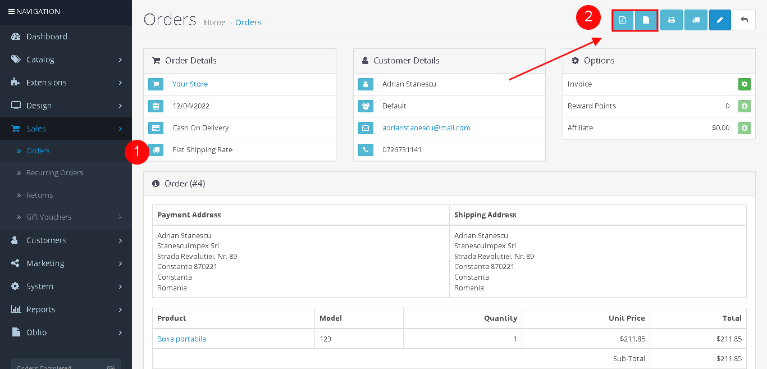
Task: Click the info icon beside Order (#4)
Action: [156, 184]
